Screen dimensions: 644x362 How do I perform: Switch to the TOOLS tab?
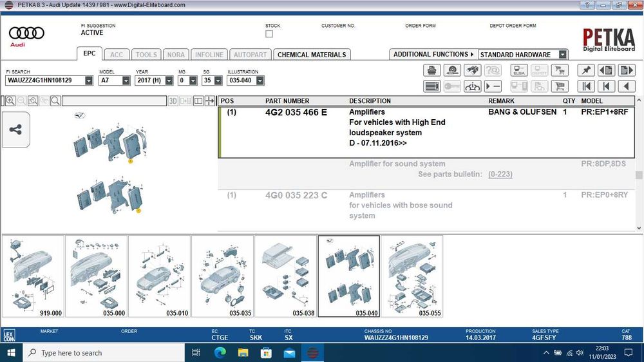[x=146, y=55]
